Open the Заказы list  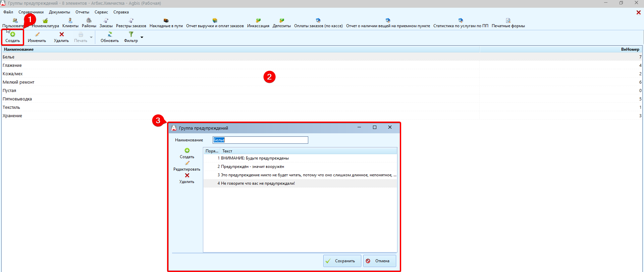pyautogui.click(x=106, y=23)
